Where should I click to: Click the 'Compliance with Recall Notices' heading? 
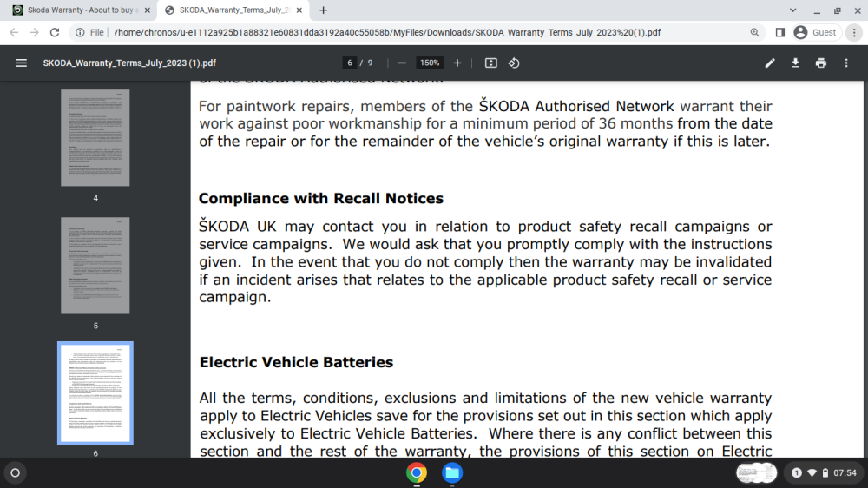[321, 198]
